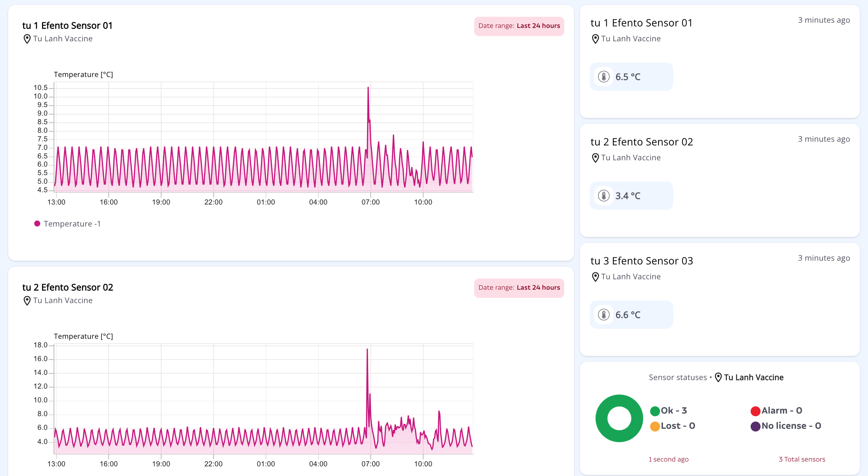
Task: Click the 3 Total sensors text
Action: click(x=802, y=460)
